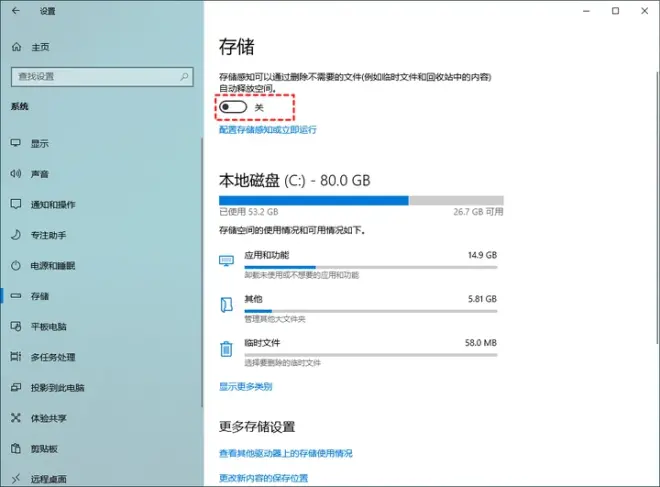Click the local disk C usage bar
660x487 pixels.
361,200
